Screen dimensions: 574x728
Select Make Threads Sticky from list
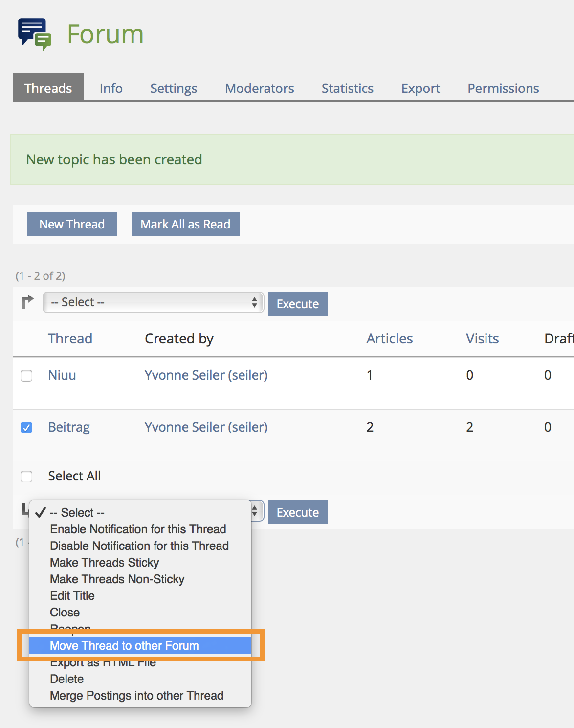[104, 563]
